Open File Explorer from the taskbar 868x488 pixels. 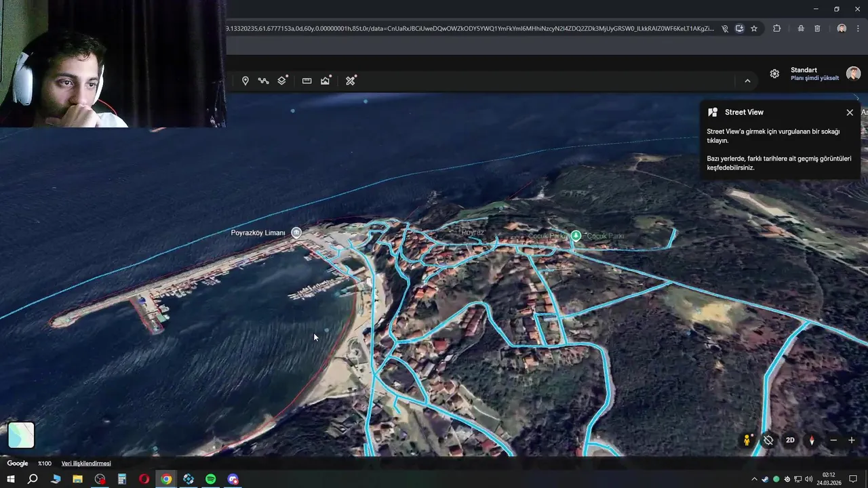(x=77, y=479)
